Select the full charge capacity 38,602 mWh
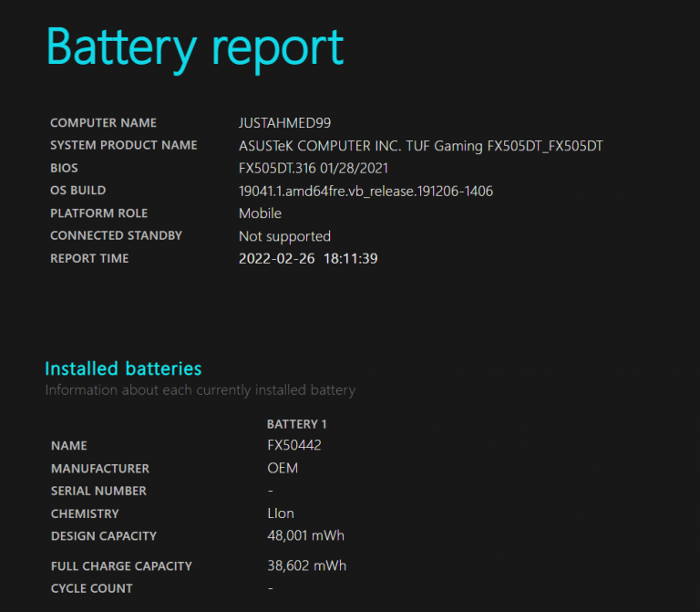 pyautogui.click(x=306, y=566)
